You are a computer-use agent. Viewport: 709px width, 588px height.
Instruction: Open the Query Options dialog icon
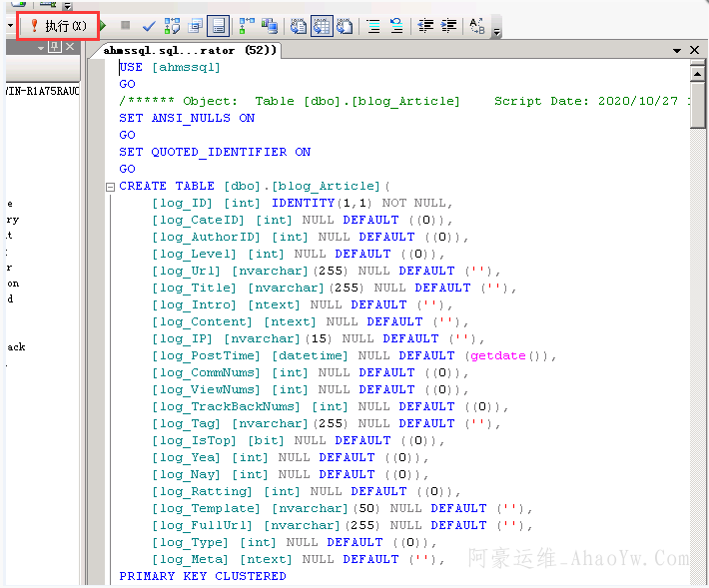[195, 25]
